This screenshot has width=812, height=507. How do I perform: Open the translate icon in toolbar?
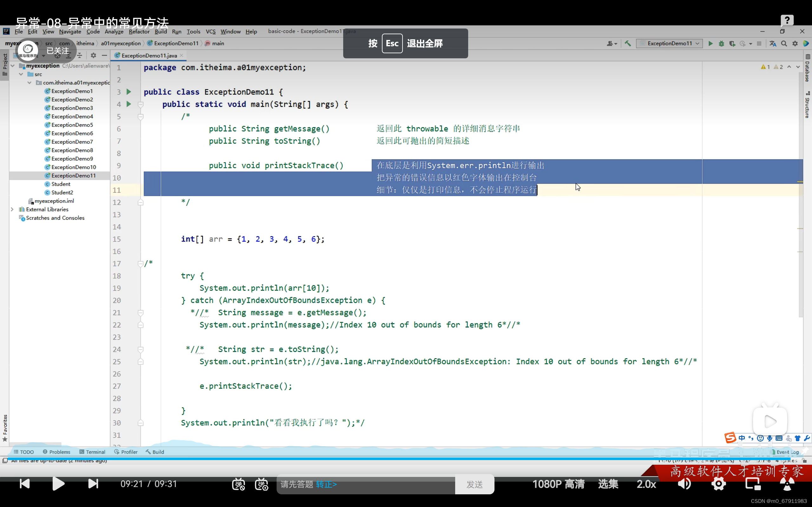point(773,44)
